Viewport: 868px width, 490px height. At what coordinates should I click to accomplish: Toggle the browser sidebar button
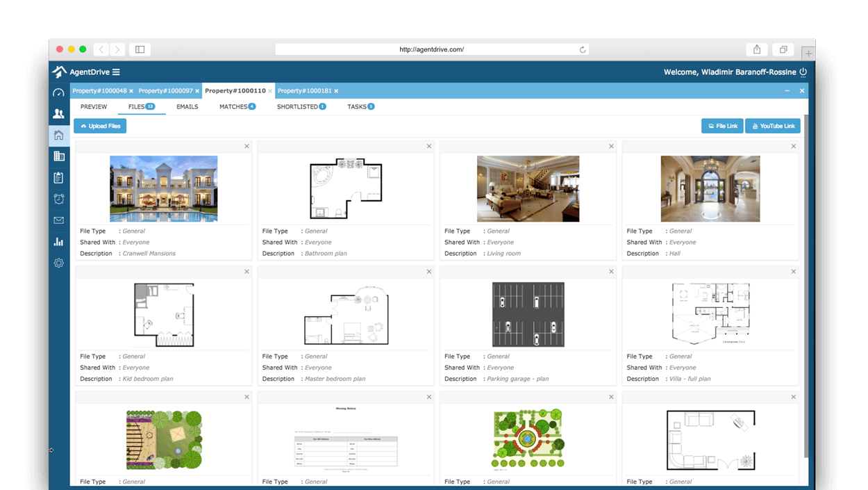pyautogui.click(x=140, y=49)
